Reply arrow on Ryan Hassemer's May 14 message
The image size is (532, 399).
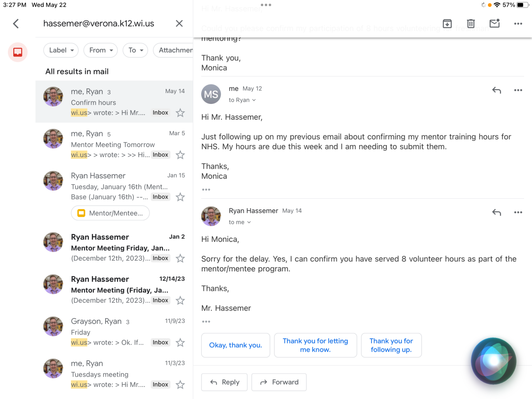click(x=497, y=212)
